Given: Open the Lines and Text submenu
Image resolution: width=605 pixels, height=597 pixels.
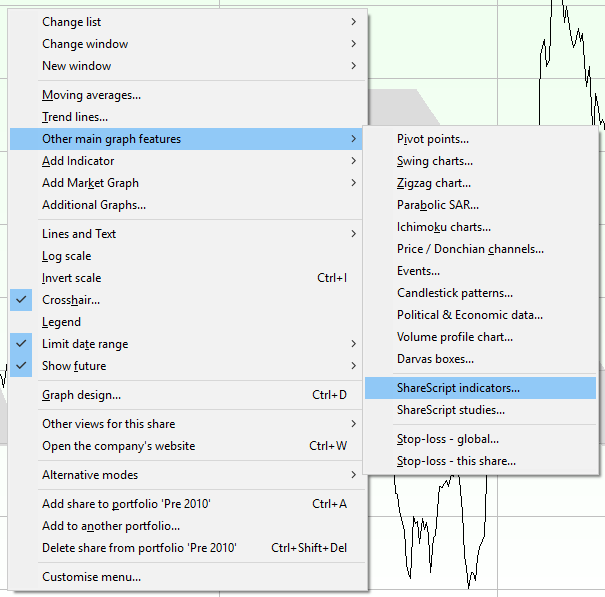Looking at the screenshot, I should click(x=79, y=234).
